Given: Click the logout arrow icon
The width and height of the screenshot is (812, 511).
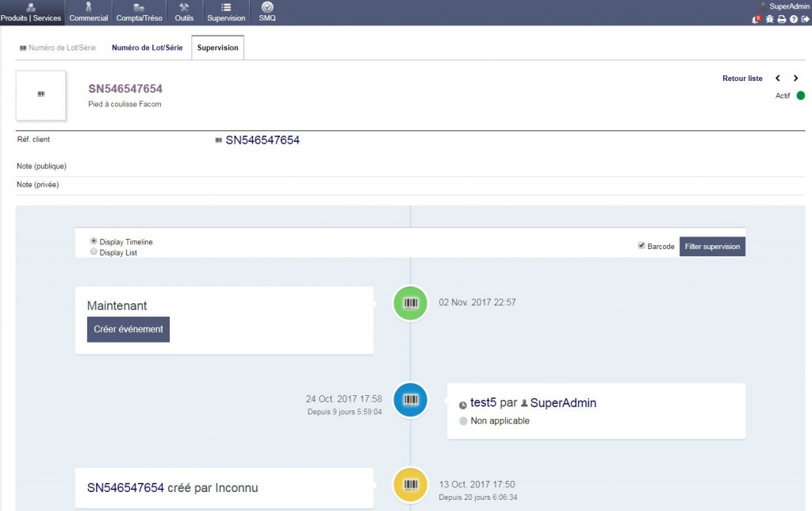Looking at the screenshot, I should pyautogui.click(x=806, y=19).
